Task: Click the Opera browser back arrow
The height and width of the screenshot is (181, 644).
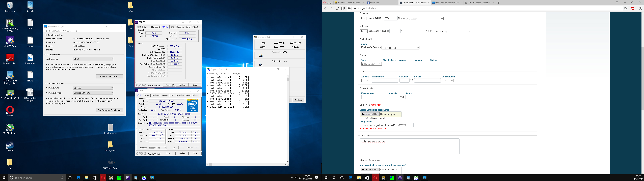Action: 325,8
